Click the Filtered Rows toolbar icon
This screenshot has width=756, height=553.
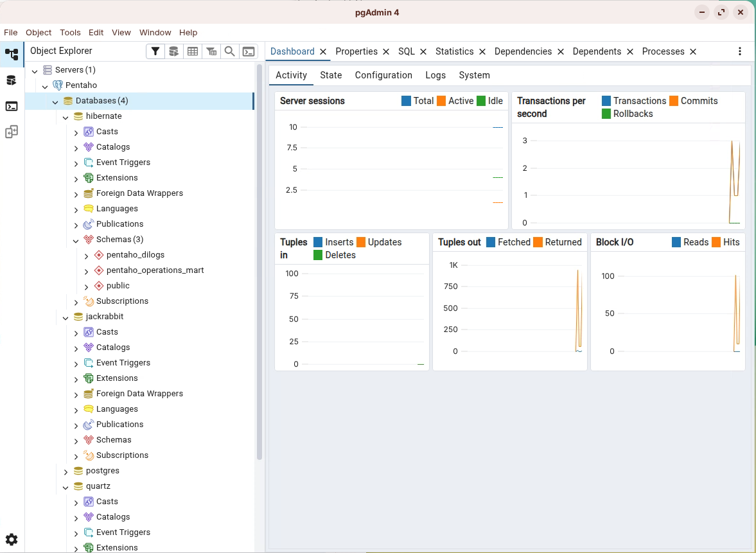pos(211,51)
